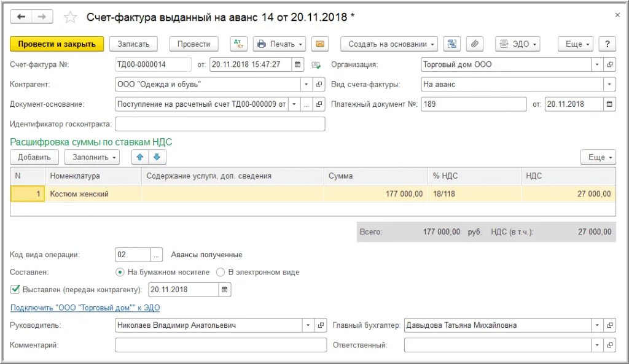The height and width of the screenshot is (364, 629).
Task: Select НДС cell 27 000,00 in row 1
Action: coord(568,194)
